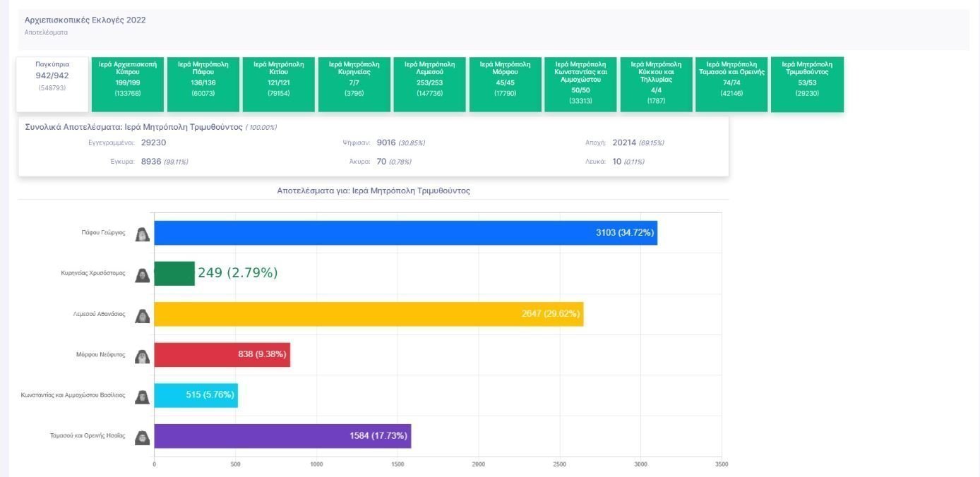Click the 249 (2.79%) value label

click(x=238, y=273)
